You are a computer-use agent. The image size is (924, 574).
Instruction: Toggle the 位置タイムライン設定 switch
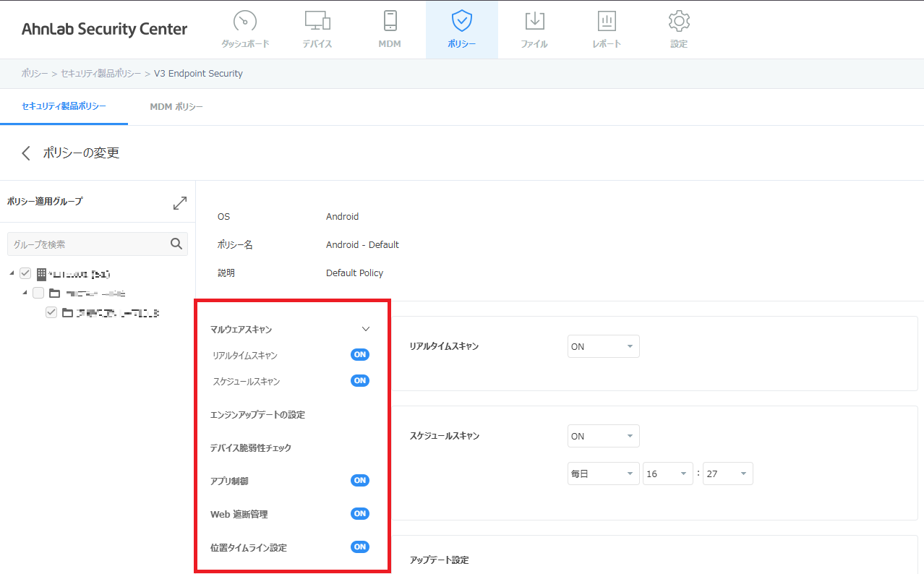click(360, 547)
